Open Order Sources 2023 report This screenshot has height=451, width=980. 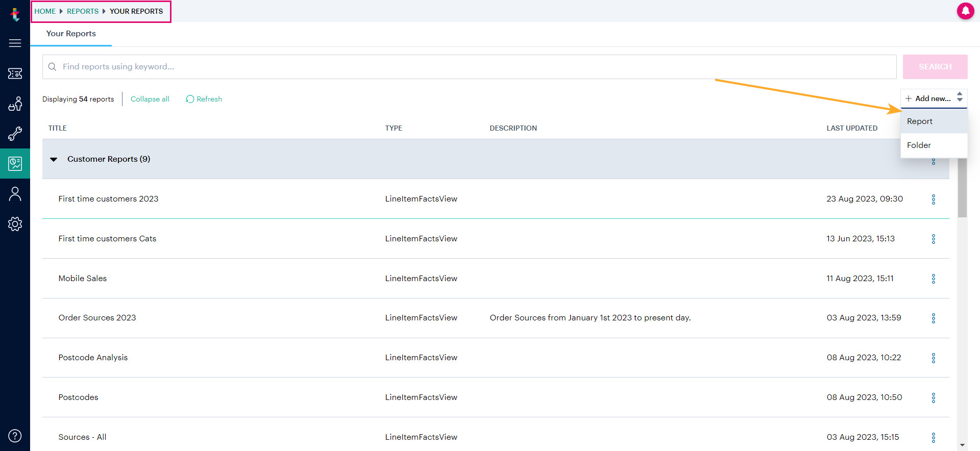pyautogui.click(x=97, y=318)
